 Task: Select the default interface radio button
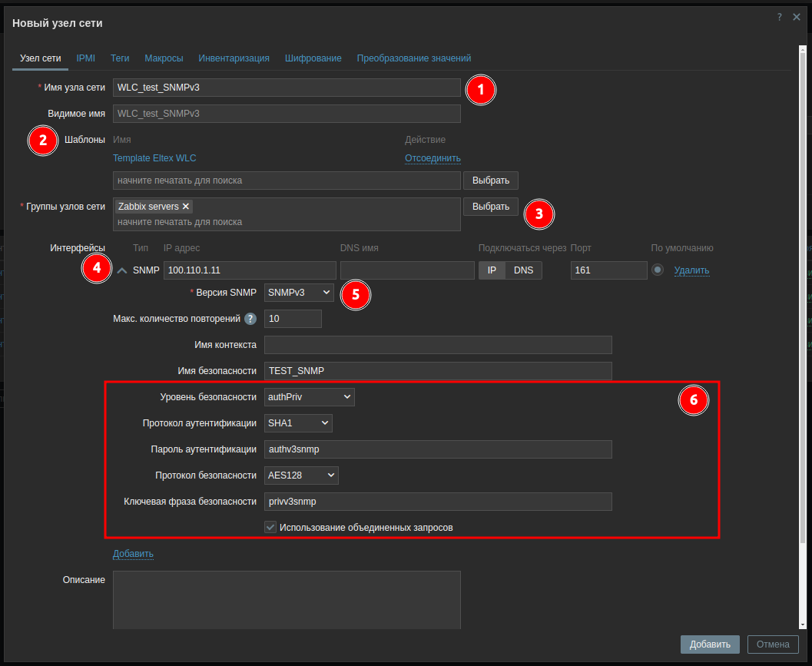658,270
